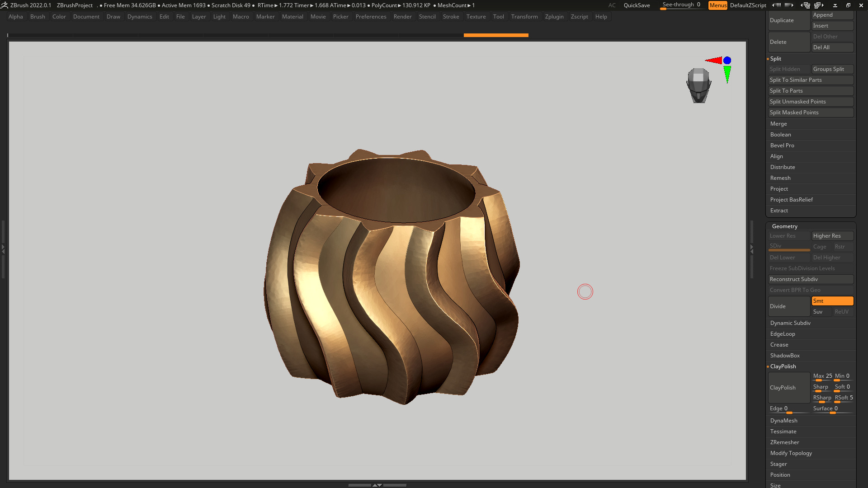Image resolution: width=868 pixels, height=488 pixels.
Task: Expand the DynaMesh section
Action: tap(784, 421)
